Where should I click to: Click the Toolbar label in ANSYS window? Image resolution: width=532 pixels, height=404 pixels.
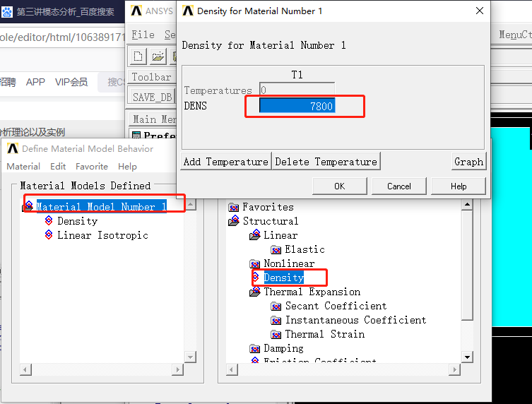coord(151,77)
